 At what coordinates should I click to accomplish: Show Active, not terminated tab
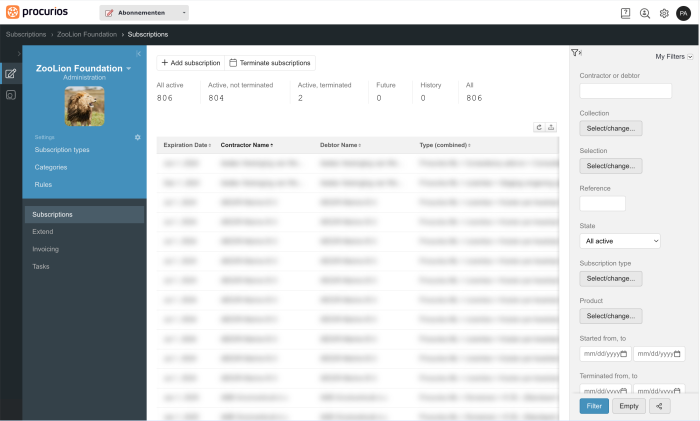click(x=241, y=92)
